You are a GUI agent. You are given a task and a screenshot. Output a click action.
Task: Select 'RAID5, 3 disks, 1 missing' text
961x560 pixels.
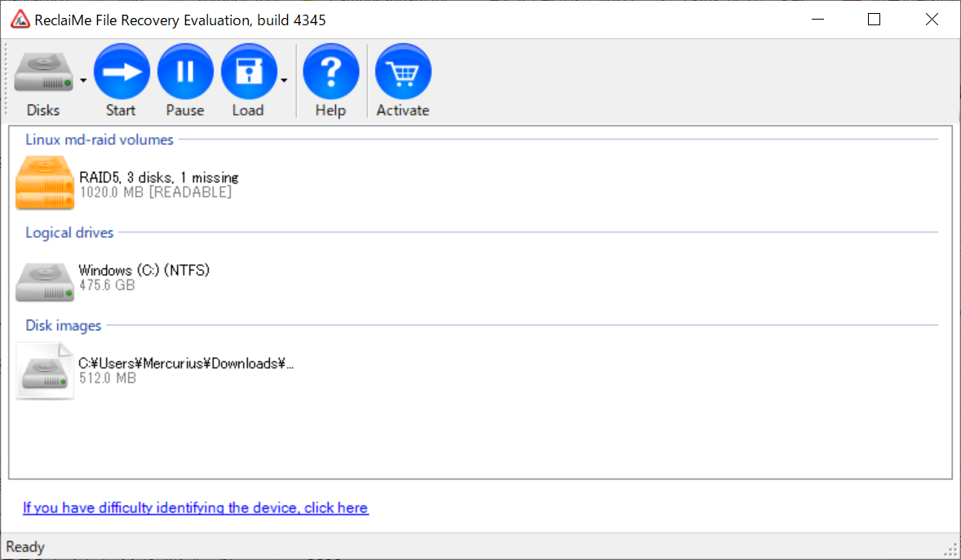tap(159, 177)
